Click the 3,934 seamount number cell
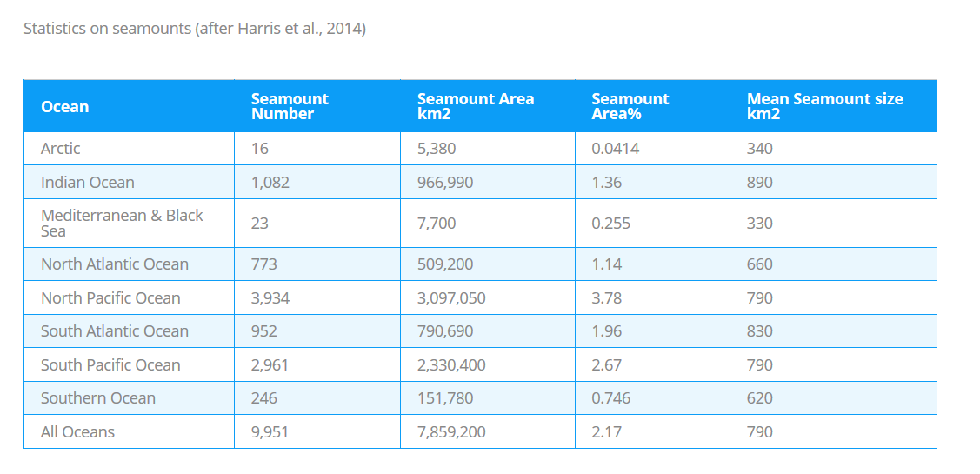980x474 pixels. 270,298
